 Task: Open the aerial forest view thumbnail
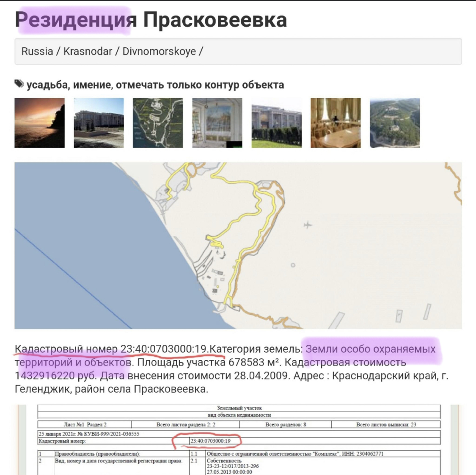click(395, 123)
